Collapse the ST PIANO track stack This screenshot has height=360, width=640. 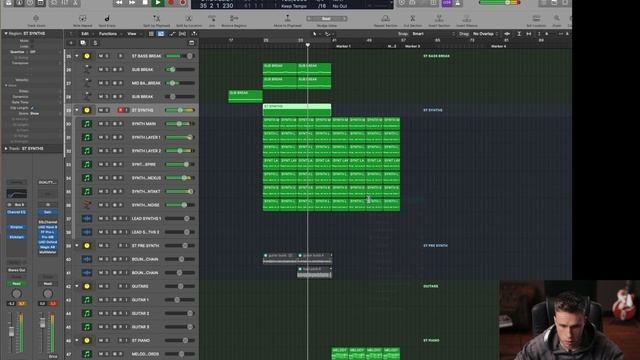77,340
